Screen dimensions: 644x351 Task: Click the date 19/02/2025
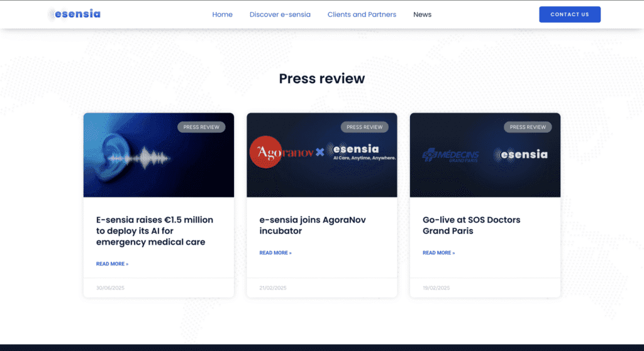click(x=436, y=287)
